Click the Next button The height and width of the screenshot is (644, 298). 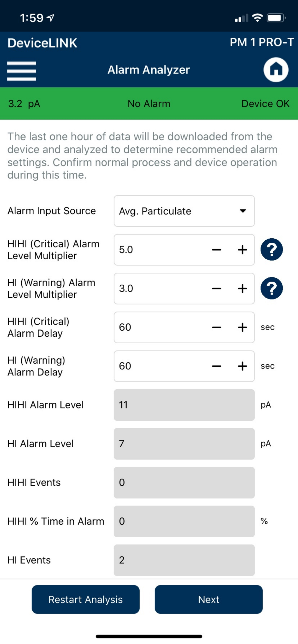click(x=209, y=599)
